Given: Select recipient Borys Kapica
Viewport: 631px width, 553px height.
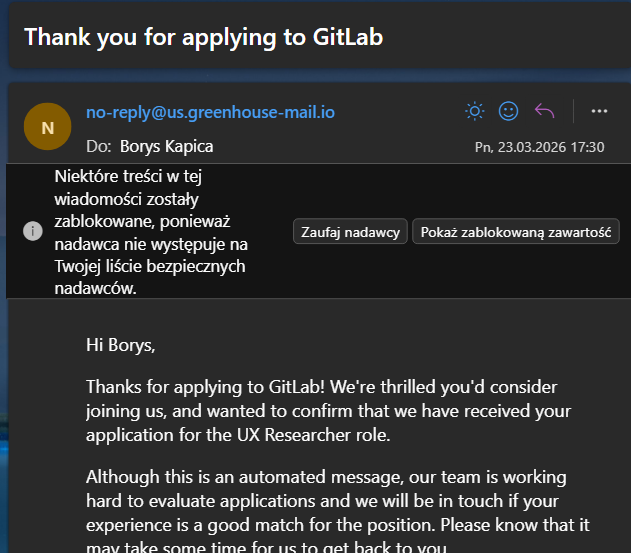Looking at the screenshot, I should coord(167,146).
